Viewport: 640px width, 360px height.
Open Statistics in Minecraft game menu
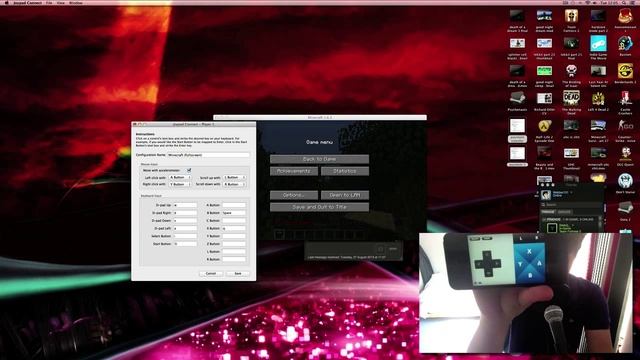point(344,171)
